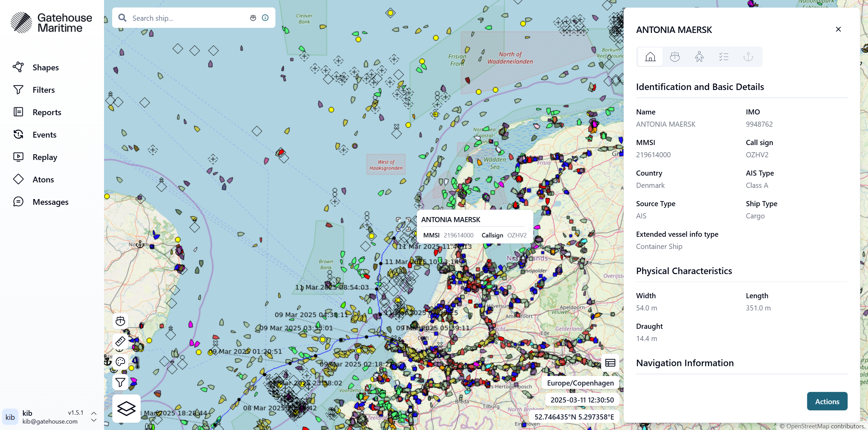Viewport: 868px width, 430px height.
Task: Open the person tab for vessel crew info
Action: click(699, 57)
